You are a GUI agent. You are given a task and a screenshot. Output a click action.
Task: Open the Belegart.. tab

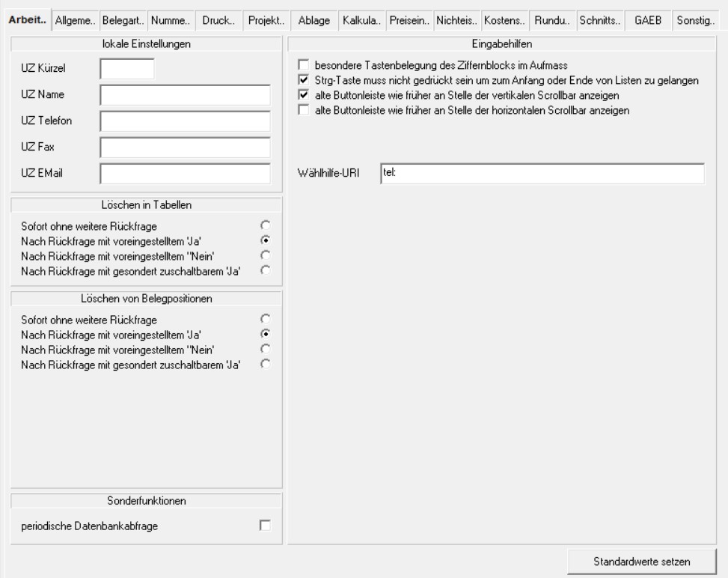click(123, 20)
